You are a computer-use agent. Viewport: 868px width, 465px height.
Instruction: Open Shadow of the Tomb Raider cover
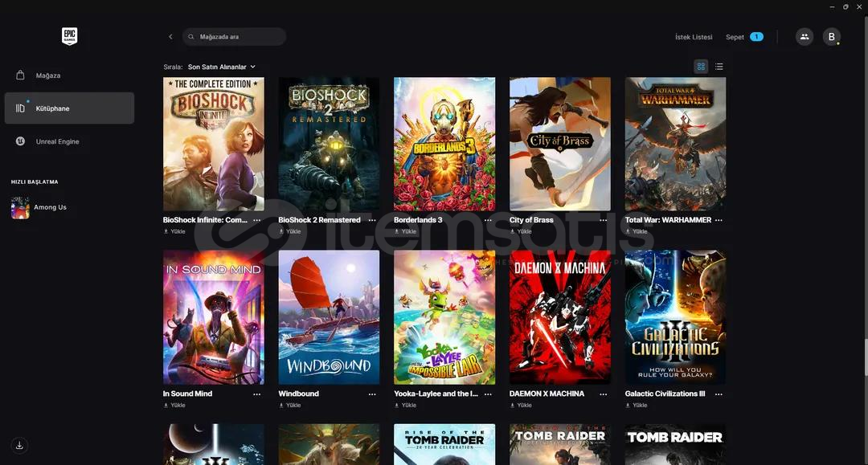(x=560, y=445)
